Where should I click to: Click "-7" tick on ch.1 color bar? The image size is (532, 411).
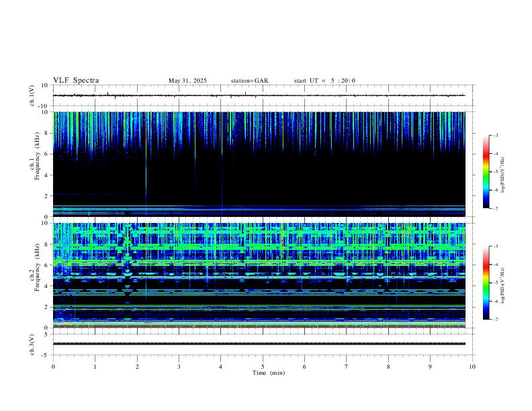point(495,209)
